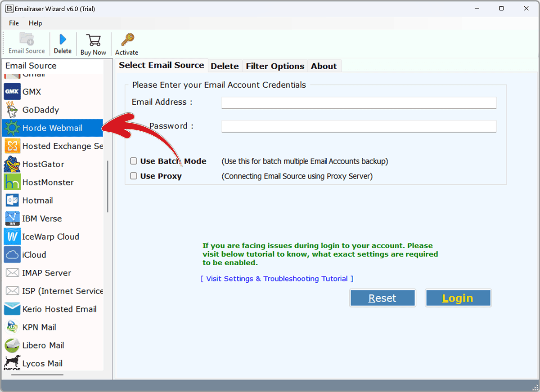The width and height of the screenshot is (540, 392).
Task: Switch to the Select Email Source tab
Action: coord(162,65)
